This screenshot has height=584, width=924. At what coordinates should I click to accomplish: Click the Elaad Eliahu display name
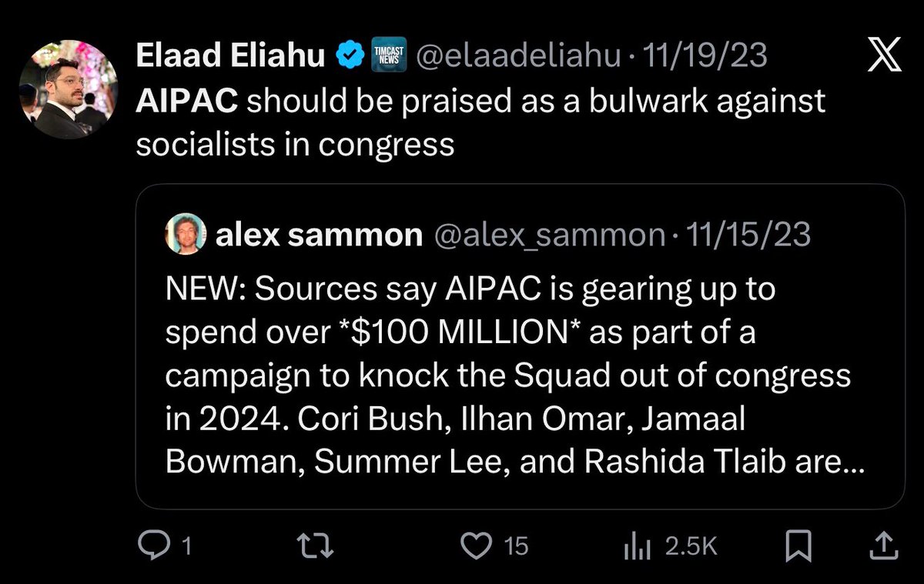pyautogui.click(x=230, y=55)
